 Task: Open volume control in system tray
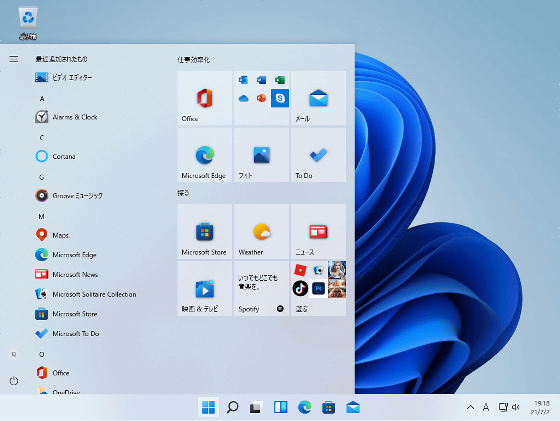[516, 407]
